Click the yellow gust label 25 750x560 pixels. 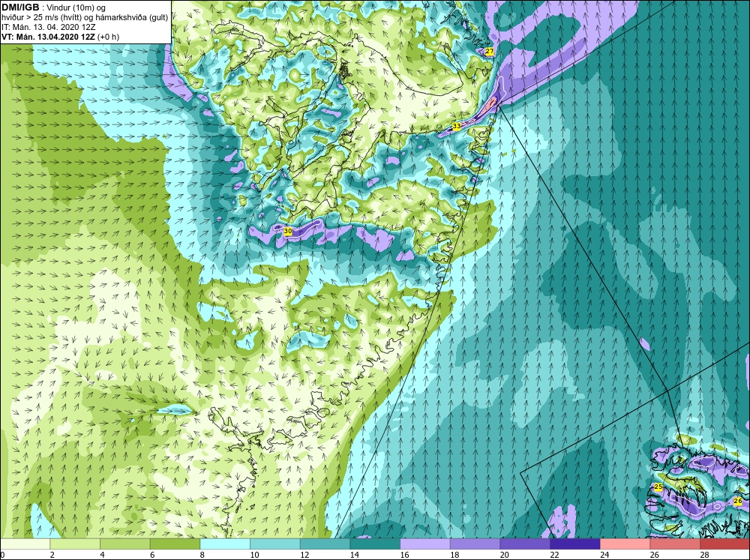658,487
